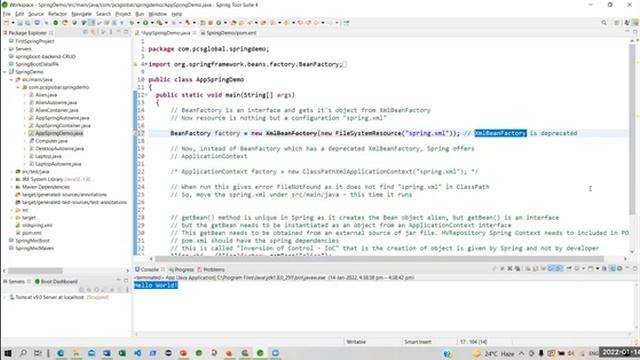This screenshot has height=360, width=640.
Task: Toggle code folding at line 12 main method
Action: [x=147, y=95]
